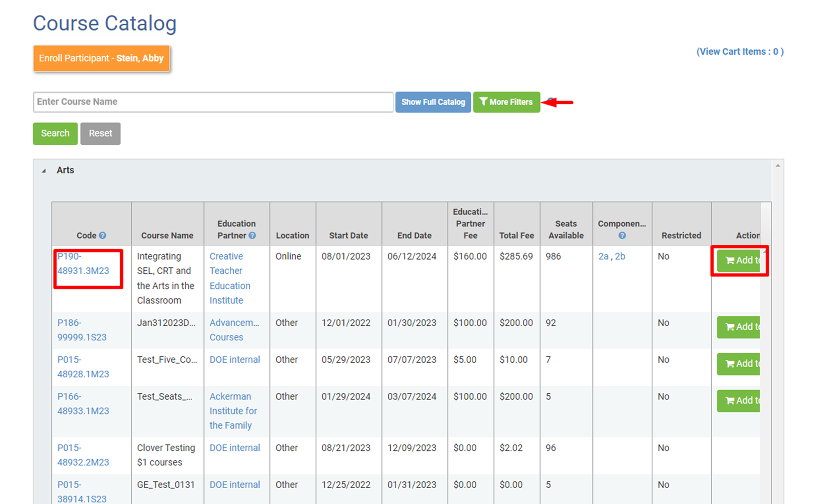Click the Education Partner Fee column header

470,223
